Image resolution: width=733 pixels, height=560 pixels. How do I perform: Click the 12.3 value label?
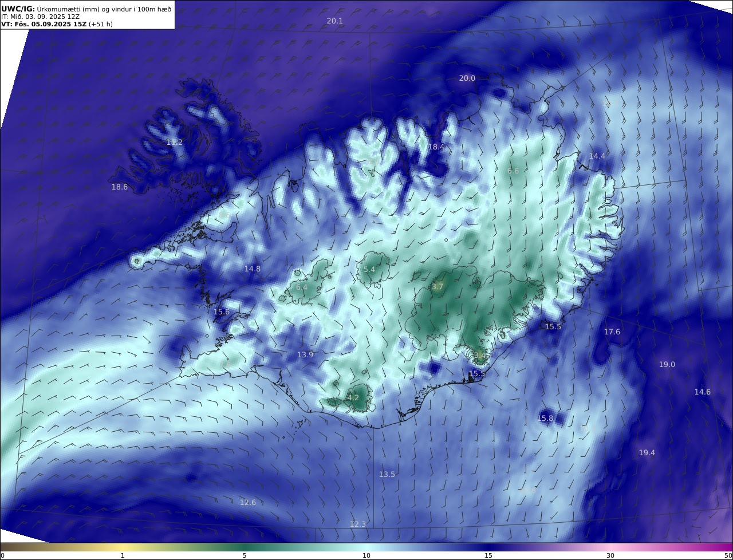(358, 524)
